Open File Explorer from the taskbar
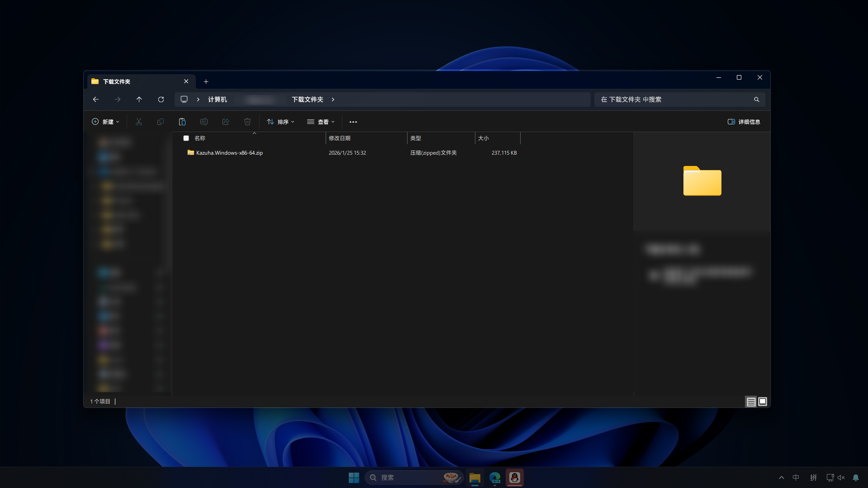Viewport: 868px width, 488px height. point(475,478)
